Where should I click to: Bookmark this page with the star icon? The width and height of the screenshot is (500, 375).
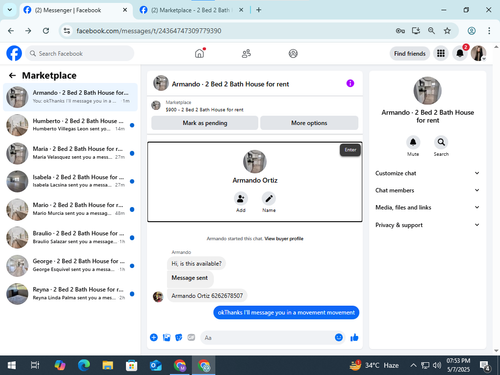pos(447,31)
